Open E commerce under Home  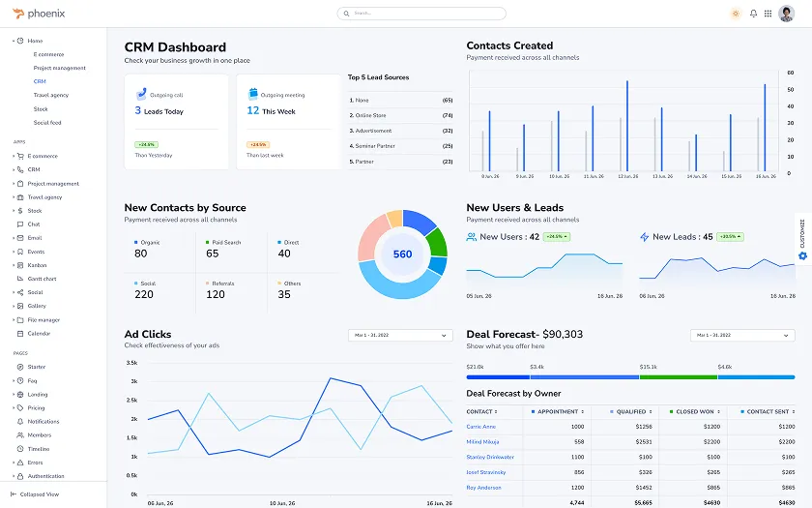coord(48,54)
